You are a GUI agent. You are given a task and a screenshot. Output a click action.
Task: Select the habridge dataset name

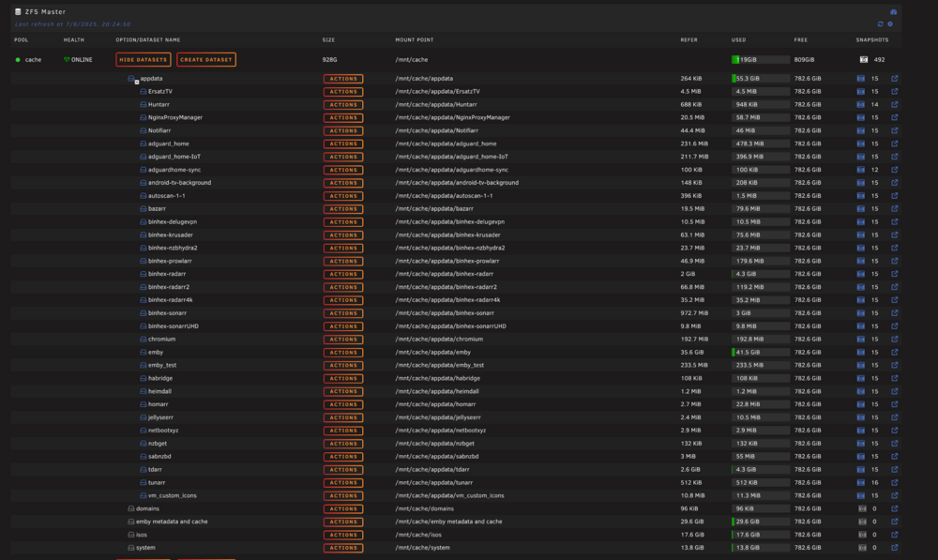tap(160, 378)
